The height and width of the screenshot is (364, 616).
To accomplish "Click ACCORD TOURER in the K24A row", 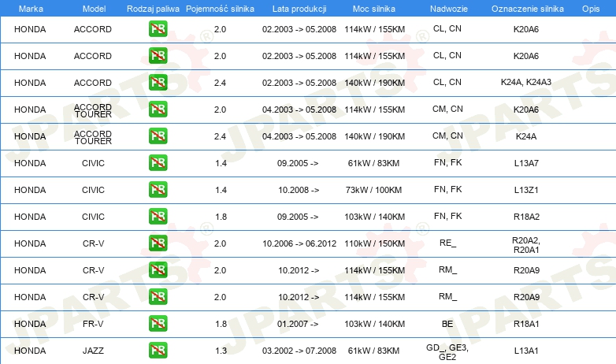I will click(93, 138).
